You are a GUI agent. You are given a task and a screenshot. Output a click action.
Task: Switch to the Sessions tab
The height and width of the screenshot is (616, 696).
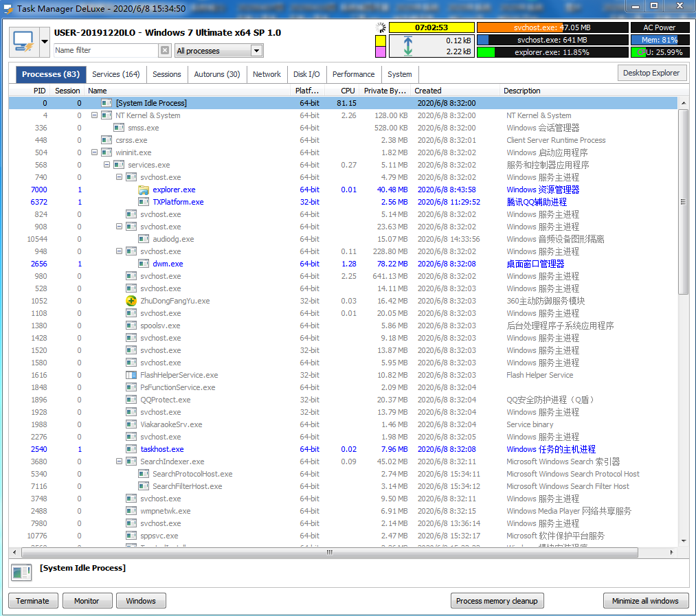(x=167, y=74)
